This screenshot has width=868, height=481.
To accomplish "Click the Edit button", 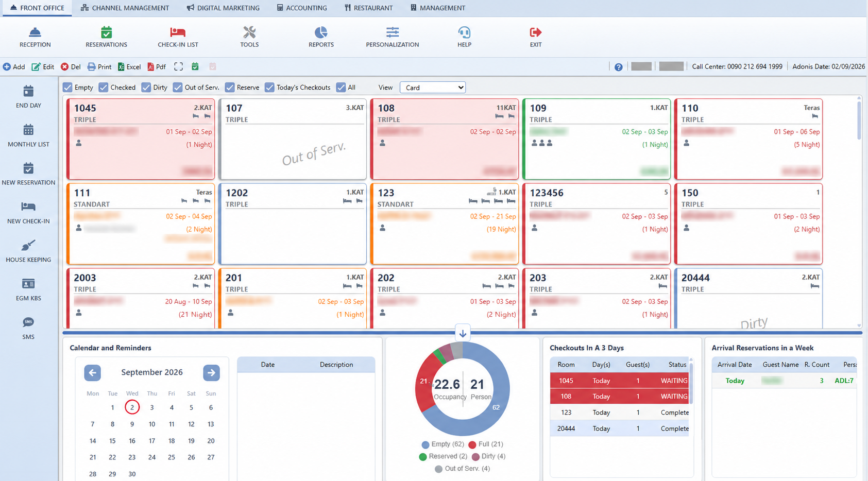I will point(43,66).
